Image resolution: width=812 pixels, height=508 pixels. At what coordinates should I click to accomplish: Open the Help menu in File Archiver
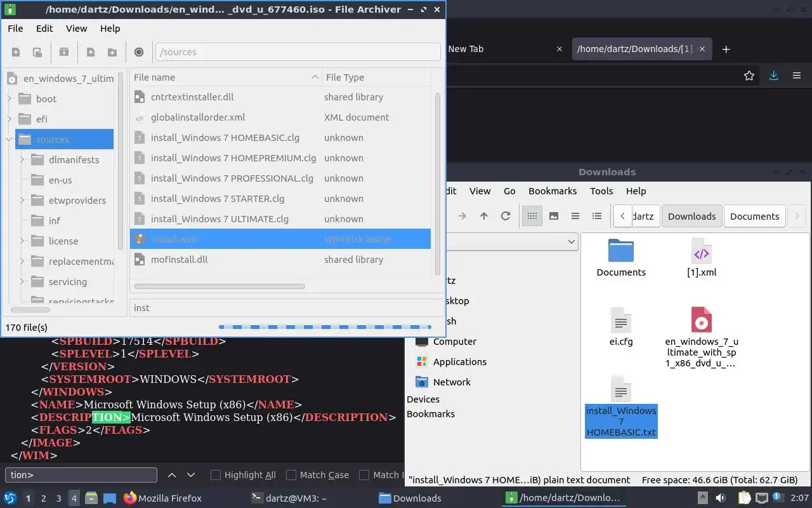click(110, 29)
